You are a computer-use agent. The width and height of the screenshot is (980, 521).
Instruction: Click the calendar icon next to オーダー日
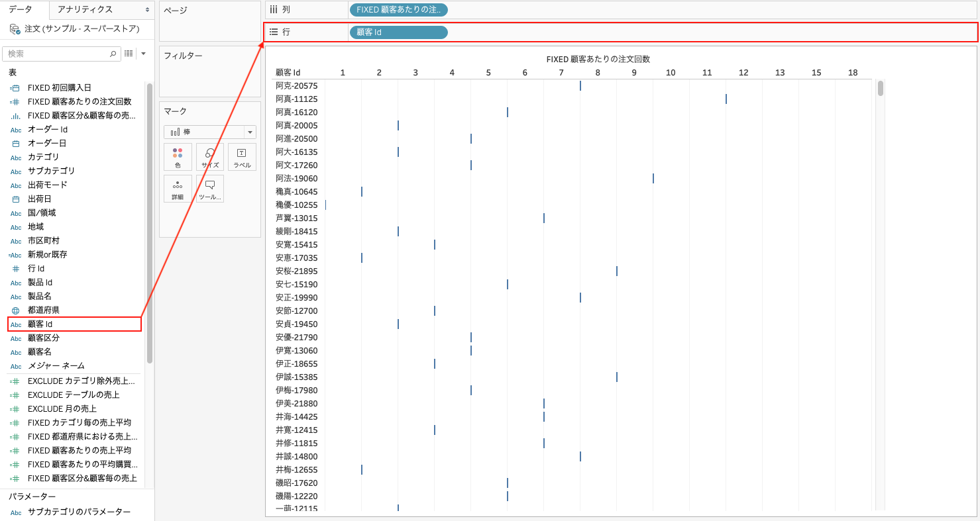pyautogui.click(x=16, y=144)
